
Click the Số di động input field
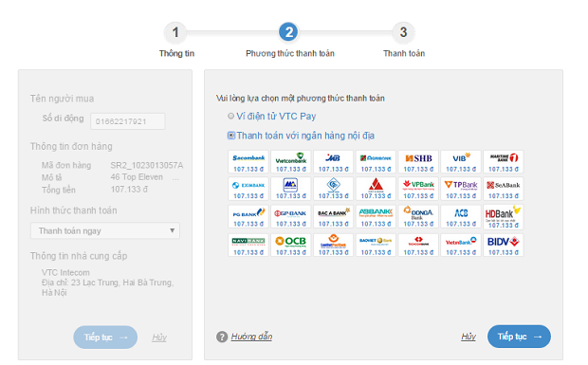tap(127, 121)
